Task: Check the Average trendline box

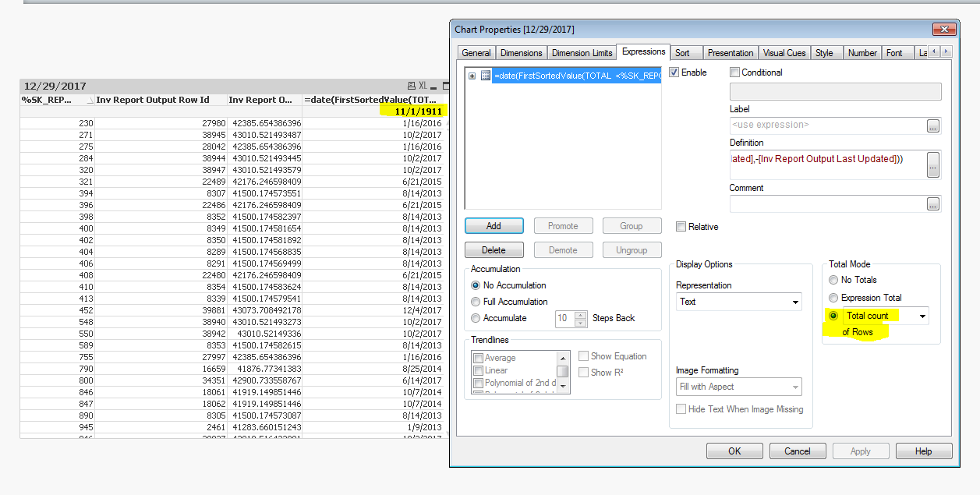Action: pos(479,358)
